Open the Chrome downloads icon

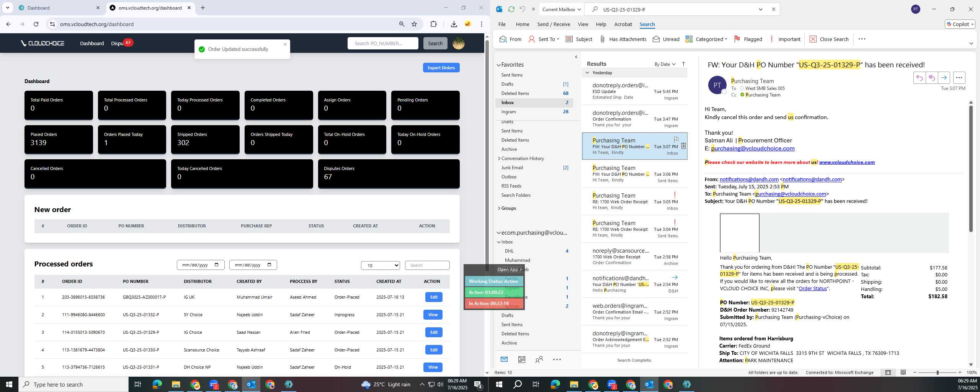454,24
